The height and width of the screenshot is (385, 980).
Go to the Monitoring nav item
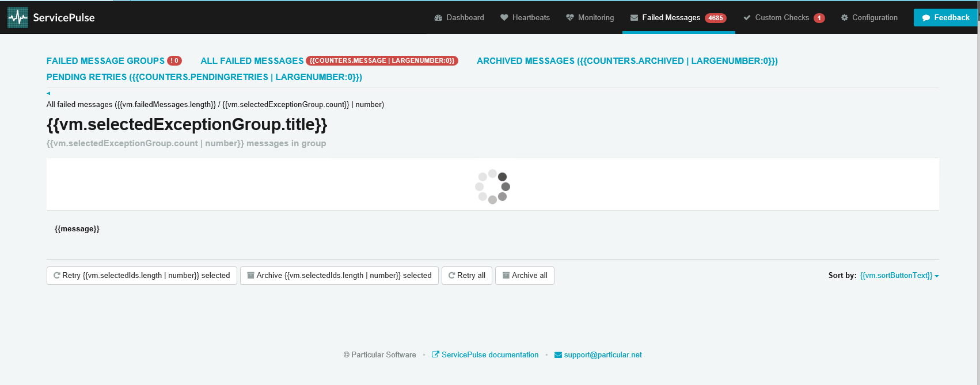tap(590, 17)
